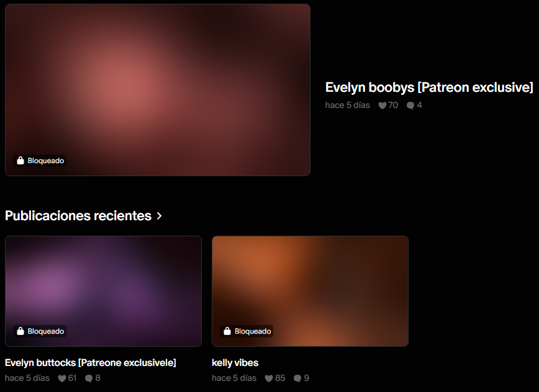
Task: Click the lock icon on the large top thumbnail
Action: click(x=20, y=161)
